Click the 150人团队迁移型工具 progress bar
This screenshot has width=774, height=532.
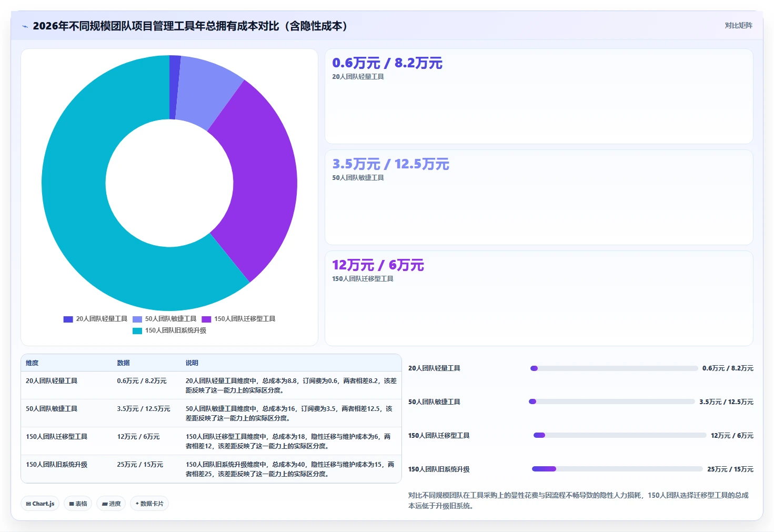620,435
